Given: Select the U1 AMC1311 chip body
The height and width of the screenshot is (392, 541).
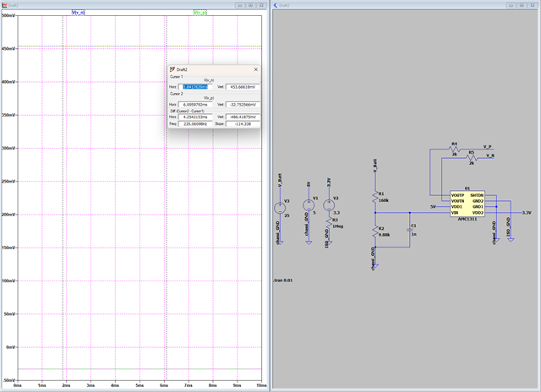Looking at the screenshot, I should pos(467,204).
